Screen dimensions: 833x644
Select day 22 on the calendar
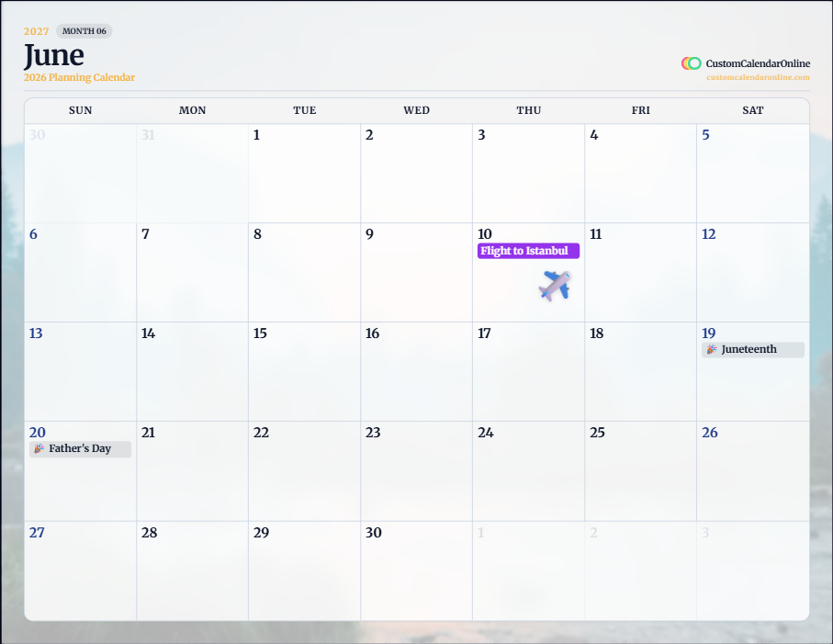click(x=304, y=471)
